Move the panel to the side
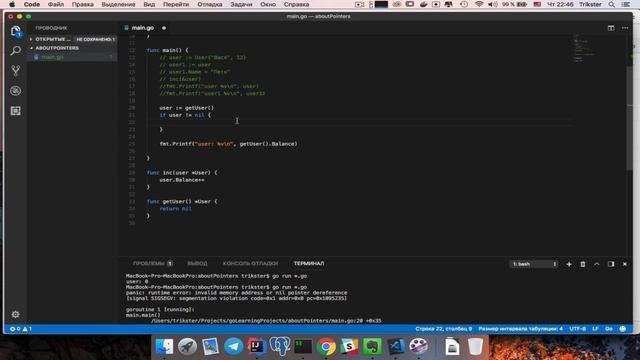 point(611,264)
